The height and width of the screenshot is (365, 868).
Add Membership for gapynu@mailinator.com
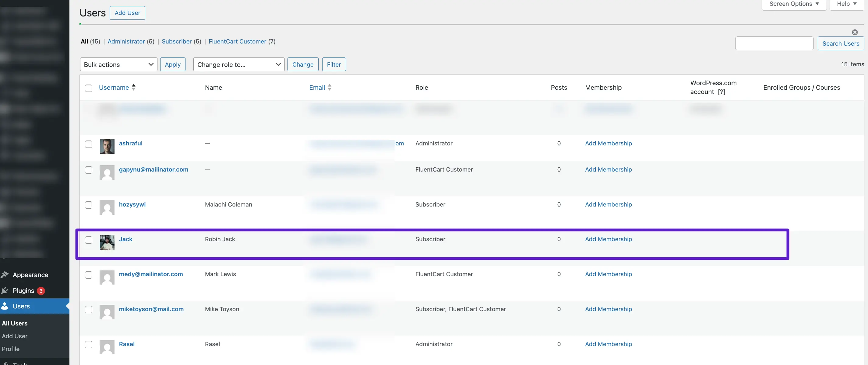[608, 169]
